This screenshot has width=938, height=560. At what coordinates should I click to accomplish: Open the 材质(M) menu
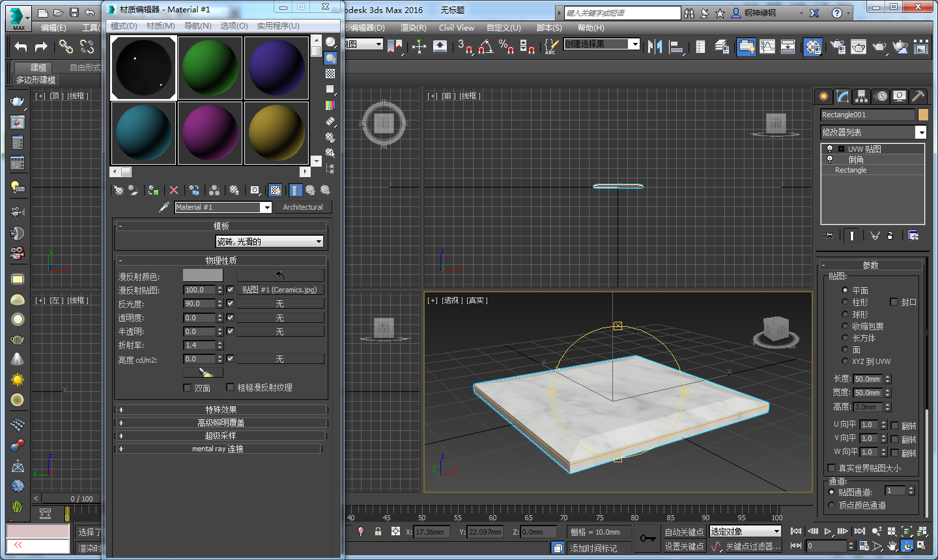click(160, 26)
